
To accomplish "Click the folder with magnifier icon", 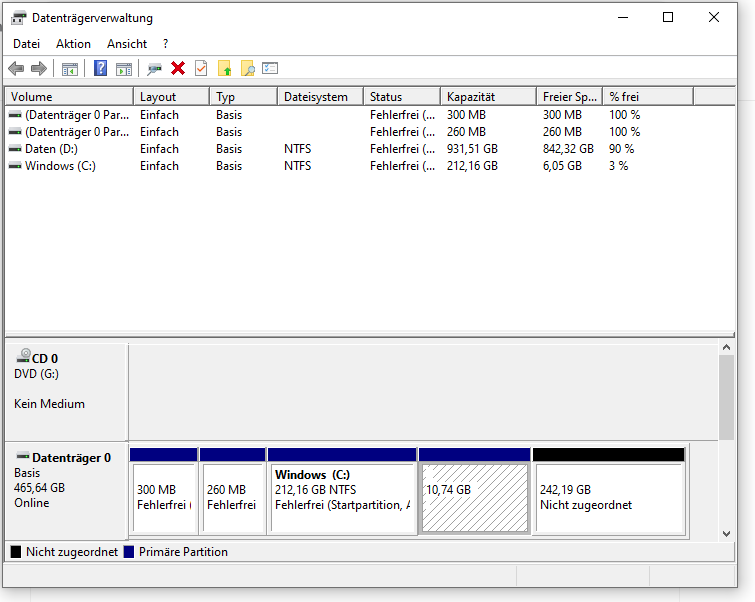I will [x=247, y=68].
